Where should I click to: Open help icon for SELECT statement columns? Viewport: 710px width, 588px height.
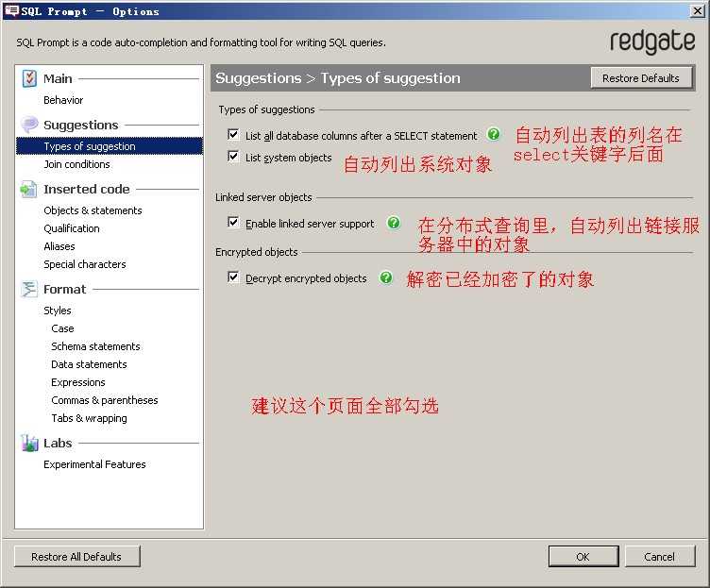[x=494, y=134]
